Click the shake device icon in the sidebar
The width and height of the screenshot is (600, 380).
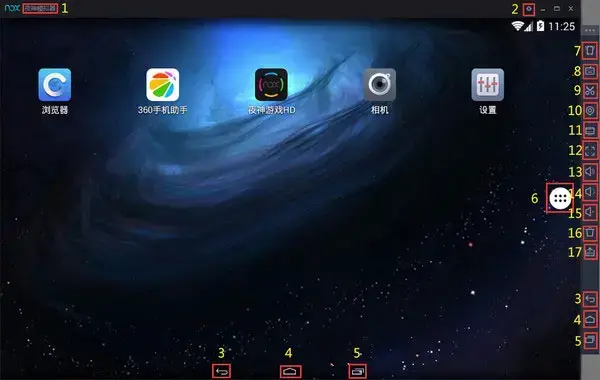[x=590, y=51]
